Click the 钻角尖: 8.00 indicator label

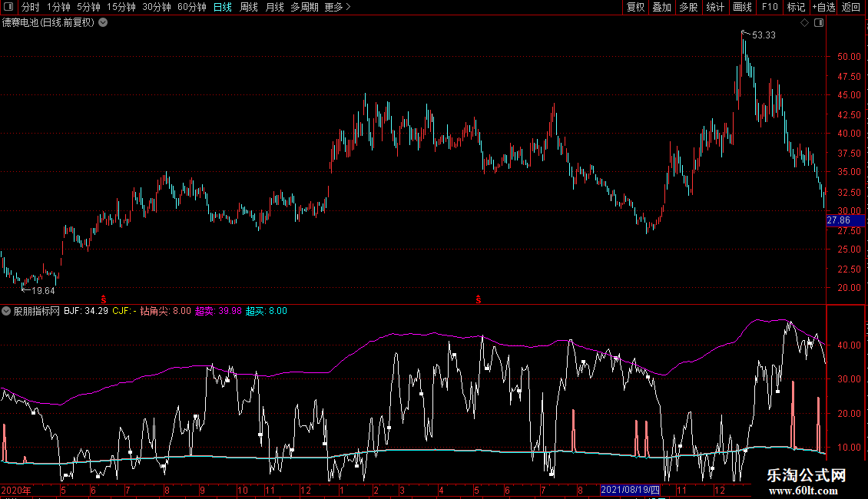165,311
